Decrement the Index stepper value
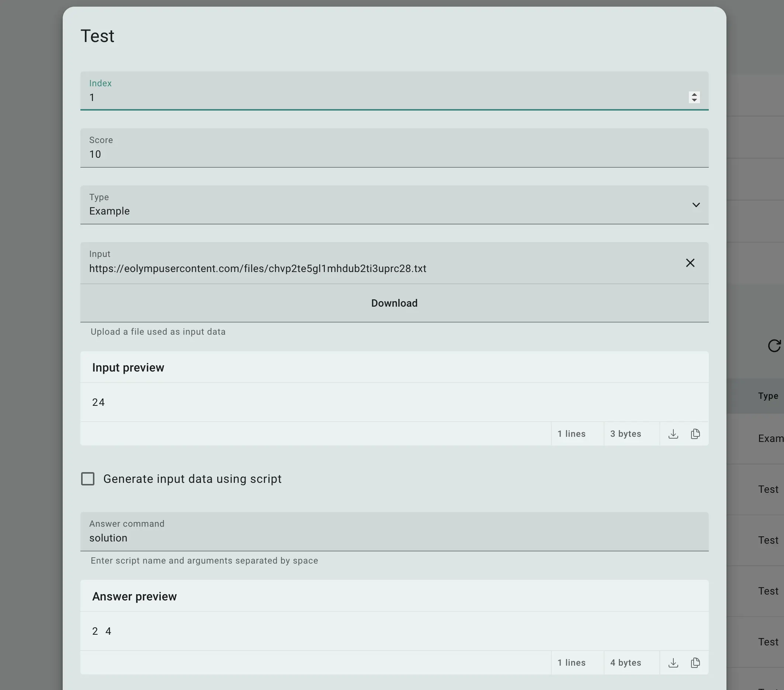The width and height of the screenshot is (784, 690). pos(694,100)
